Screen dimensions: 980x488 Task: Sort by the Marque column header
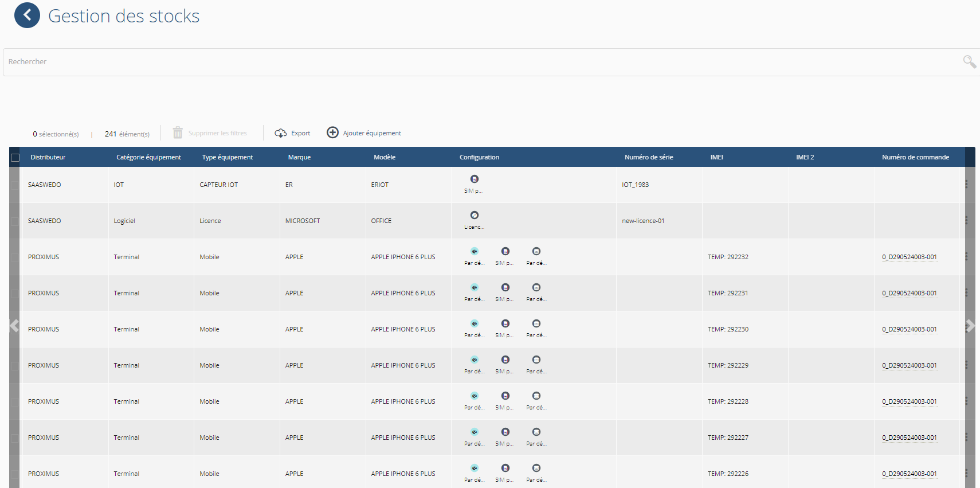tap(299, 157)
